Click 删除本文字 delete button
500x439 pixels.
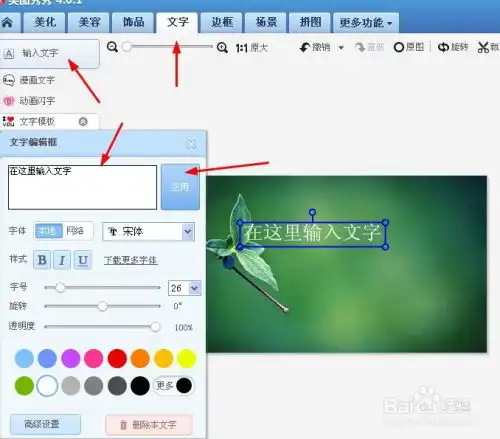pyautogui.click(x=149, y=425)
